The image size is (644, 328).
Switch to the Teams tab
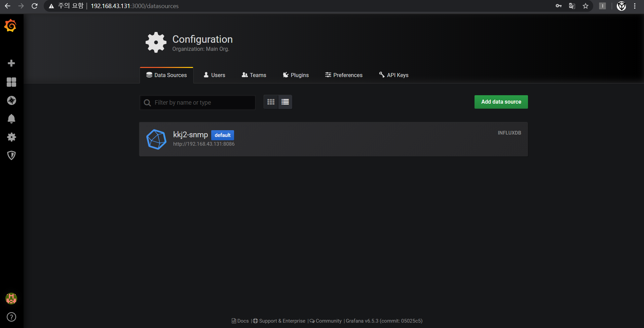(x=254, y=75)
